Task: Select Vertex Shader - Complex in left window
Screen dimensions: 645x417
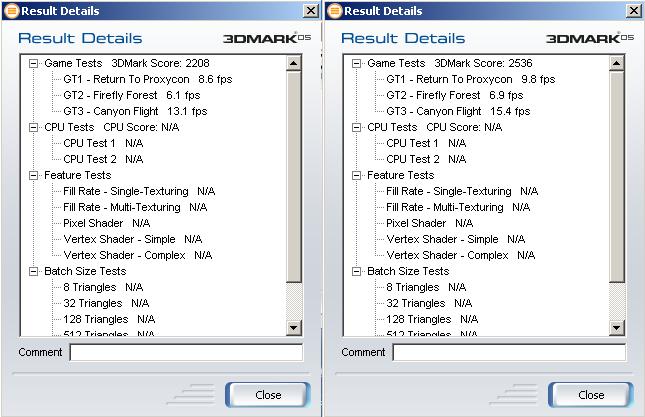Action: [138, 256]
